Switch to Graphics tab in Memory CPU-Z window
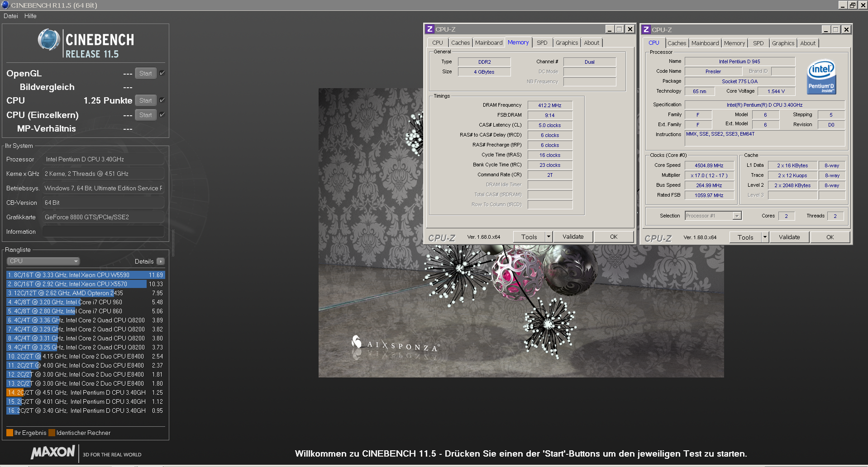Screen dimensions: 868x467 567,42
